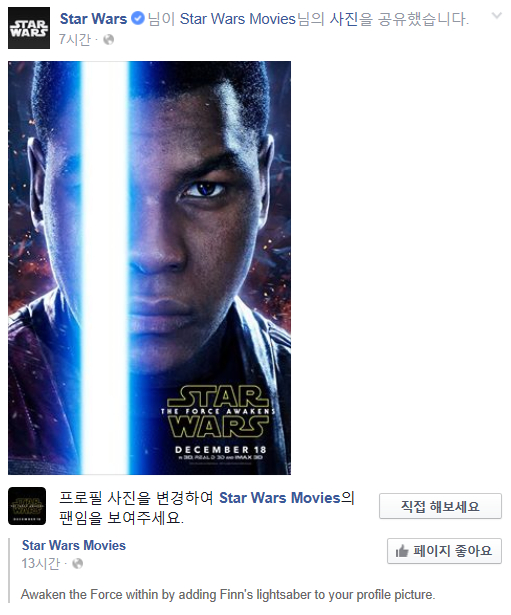Expand the post options chevron
Viewport: 511px width, 615px height.
point(496,16)
